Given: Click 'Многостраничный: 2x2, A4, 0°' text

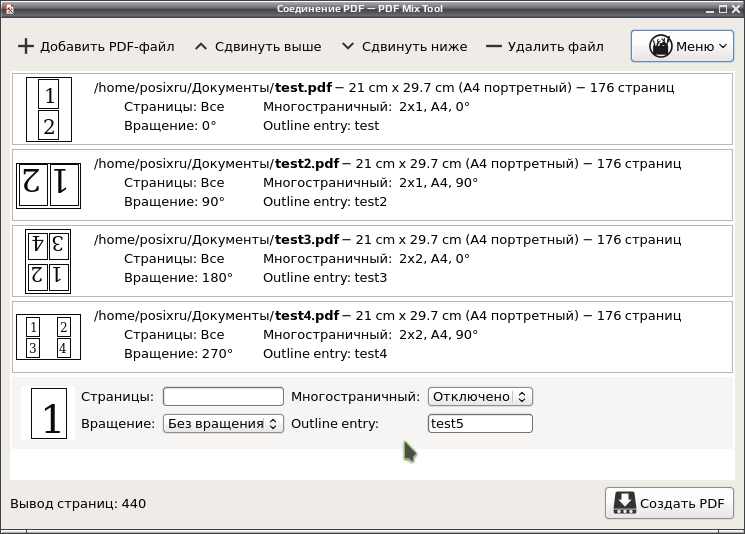Looking at the screenshot, I should point(366,258).
